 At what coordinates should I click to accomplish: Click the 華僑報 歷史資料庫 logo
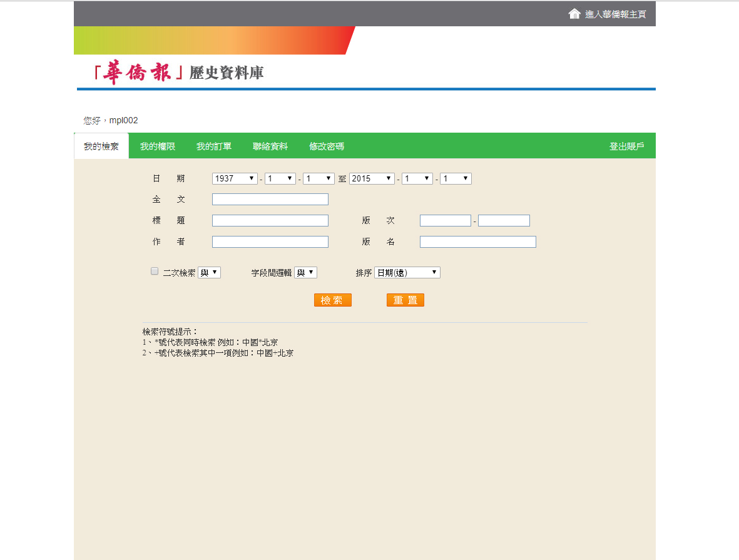(178, 73)
